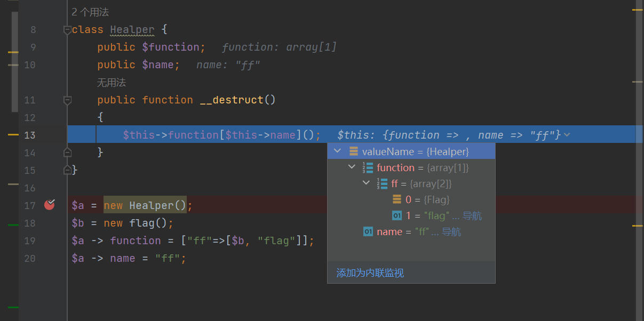
Task: Click 添加为内联监视 link
Action: [x=370, y=273]
